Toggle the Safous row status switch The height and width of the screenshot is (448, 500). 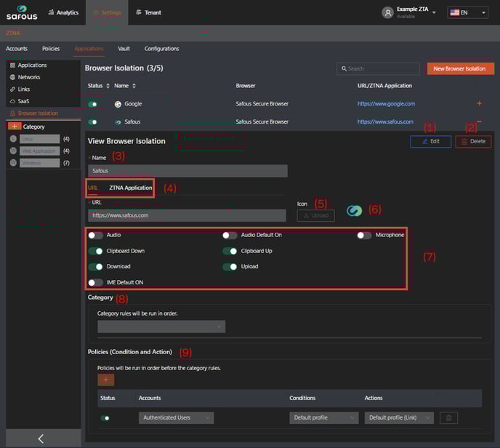(x=92, y=122)
